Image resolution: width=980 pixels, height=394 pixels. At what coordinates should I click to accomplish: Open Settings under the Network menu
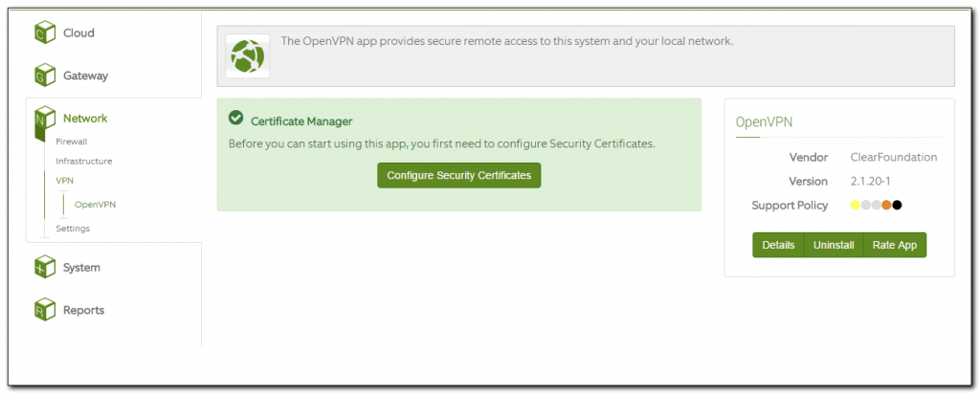(73, 228)
